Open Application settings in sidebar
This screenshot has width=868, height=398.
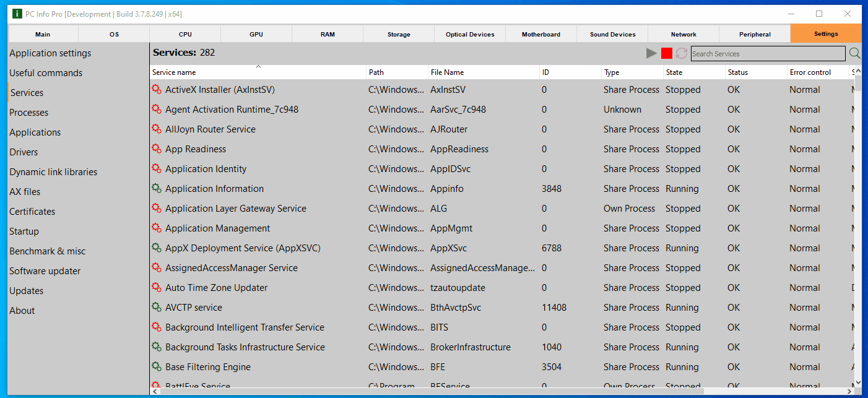[x=50, y=53]
